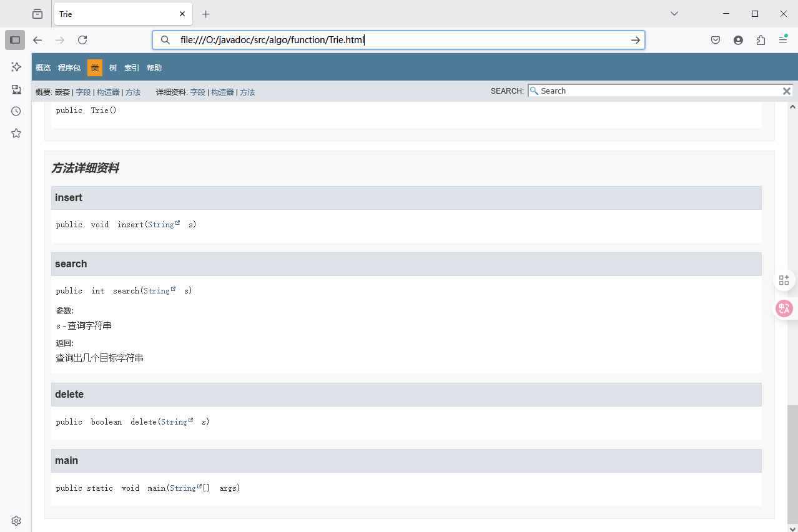
Task: Open the recent tabs view icon
Action: click(37, 14)
